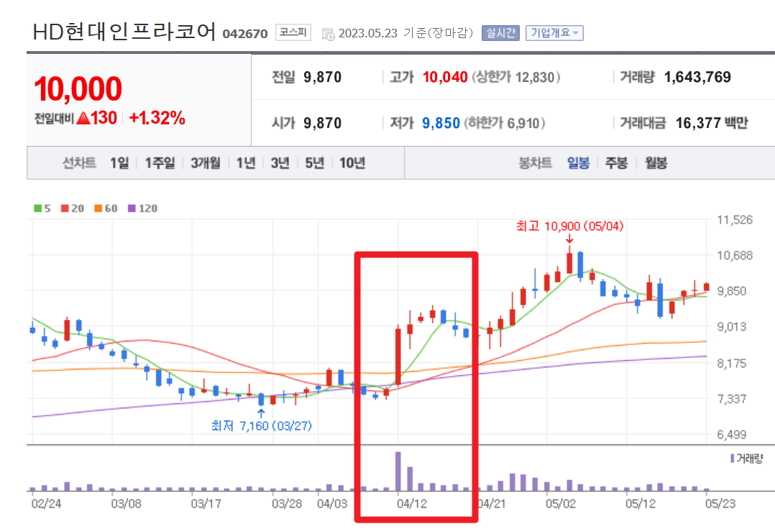
Task: Click the stock code 042670
Action: click(245, 34)
